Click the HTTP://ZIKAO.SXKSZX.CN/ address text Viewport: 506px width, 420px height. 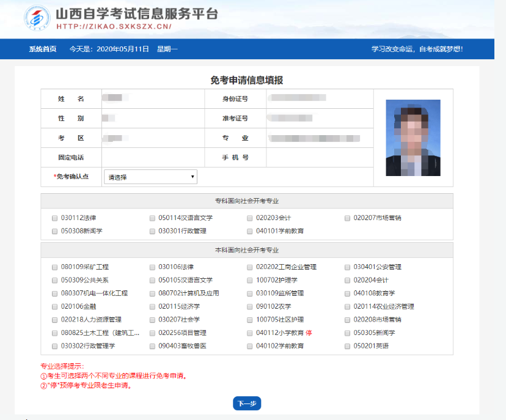114,26
